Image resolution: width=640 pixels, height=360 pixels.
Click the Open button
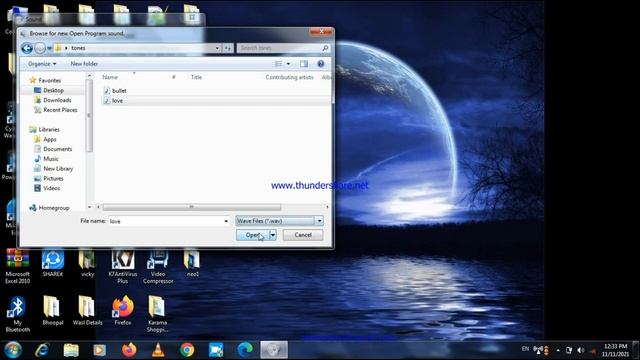tap(253, 235)
